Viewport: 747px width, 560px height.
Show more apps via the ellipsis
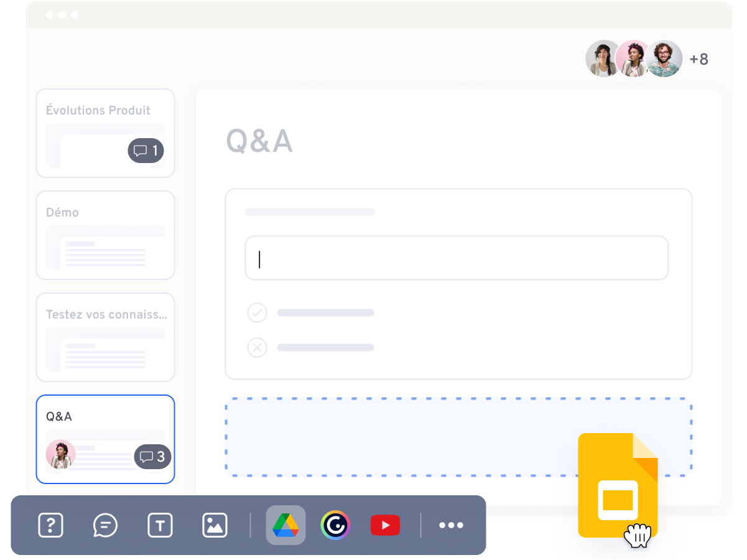[x=451, y=525]
